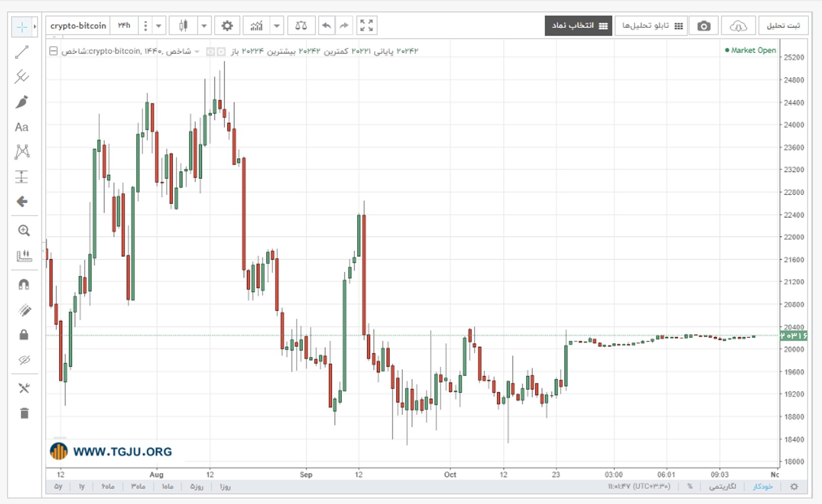Screen dimensions: 822x504
Task: Click the undo arrow
Action: pos(327,26)
